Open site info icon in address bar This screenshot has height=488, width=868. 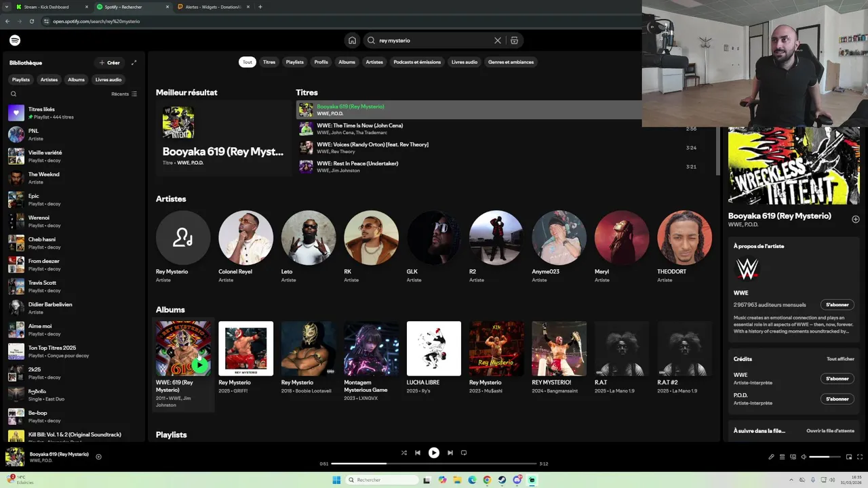(46, 21)
